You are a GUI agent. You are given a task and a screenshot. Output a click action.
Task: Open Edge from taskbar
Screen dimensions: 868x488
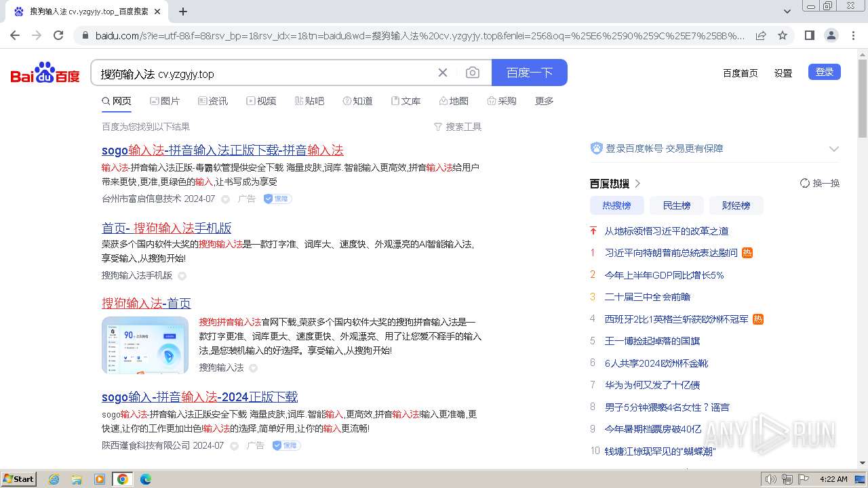(145, 479)
